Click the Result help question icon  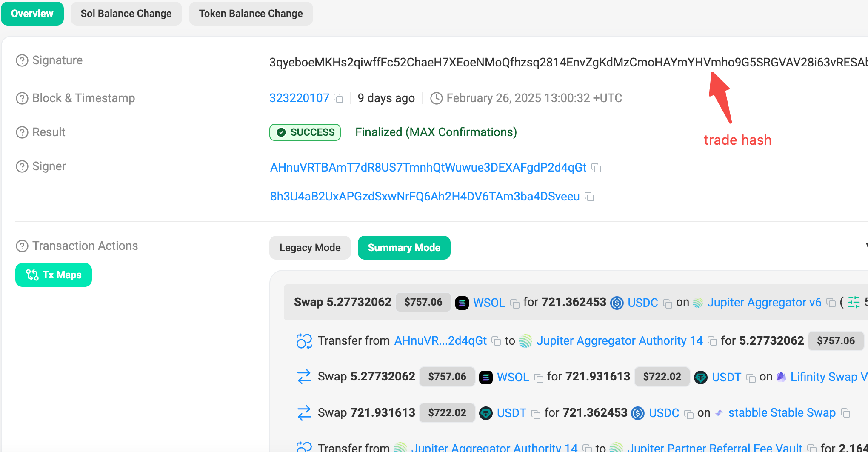pyautogui.click(x=22, y=132)
